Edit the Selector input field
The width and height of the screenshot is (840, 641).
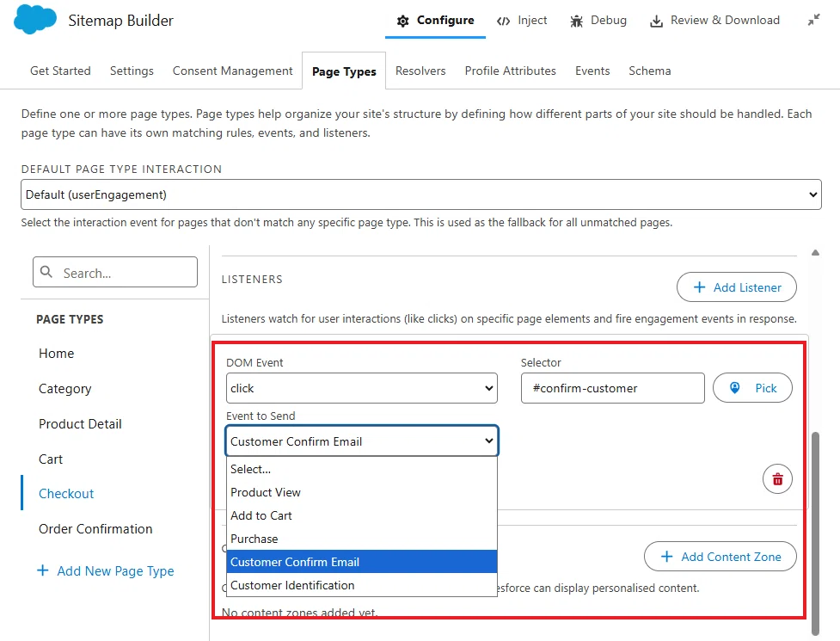pos(613,388)
